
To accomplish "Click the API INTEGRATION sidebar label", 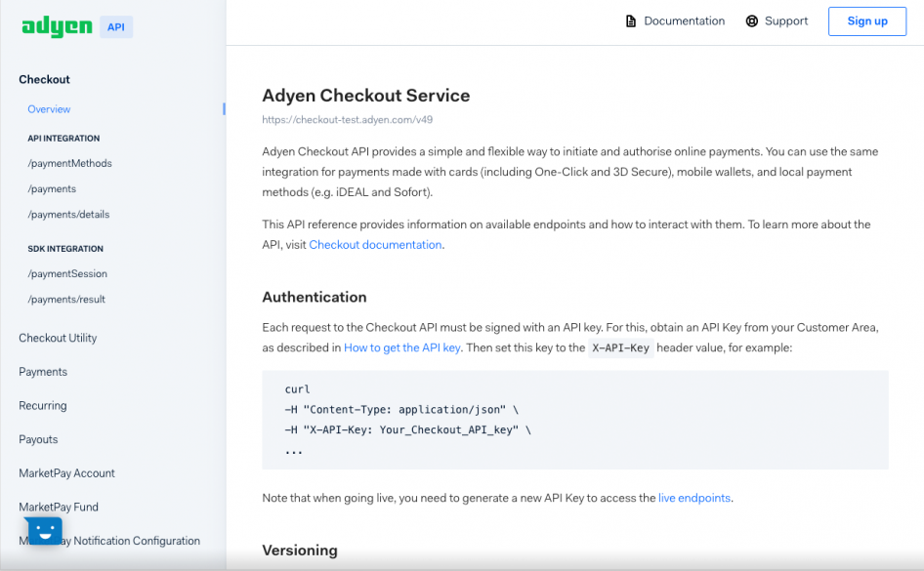I will [63, 139].
